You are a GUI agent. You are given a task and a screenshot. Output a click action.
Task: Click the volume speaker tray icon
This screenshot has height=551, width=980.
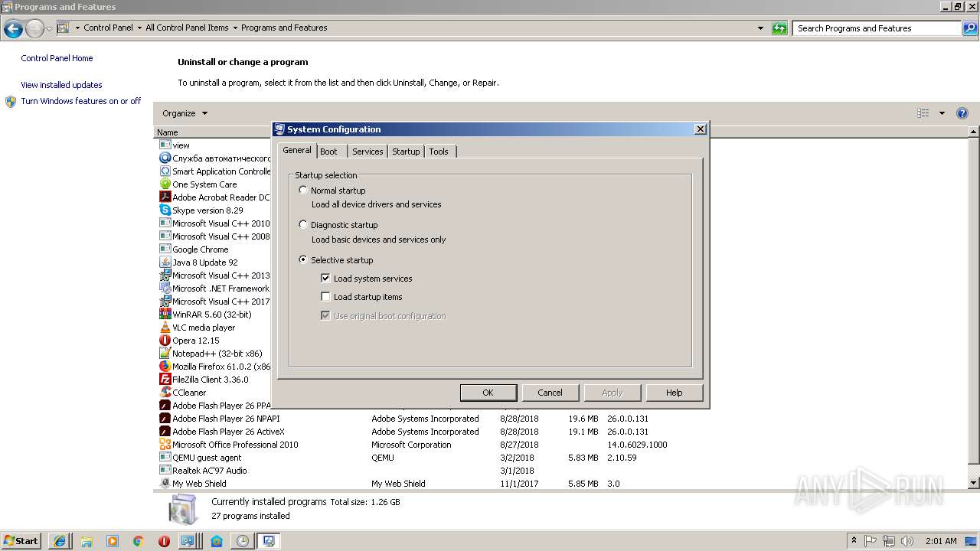[x=907, y=541]
